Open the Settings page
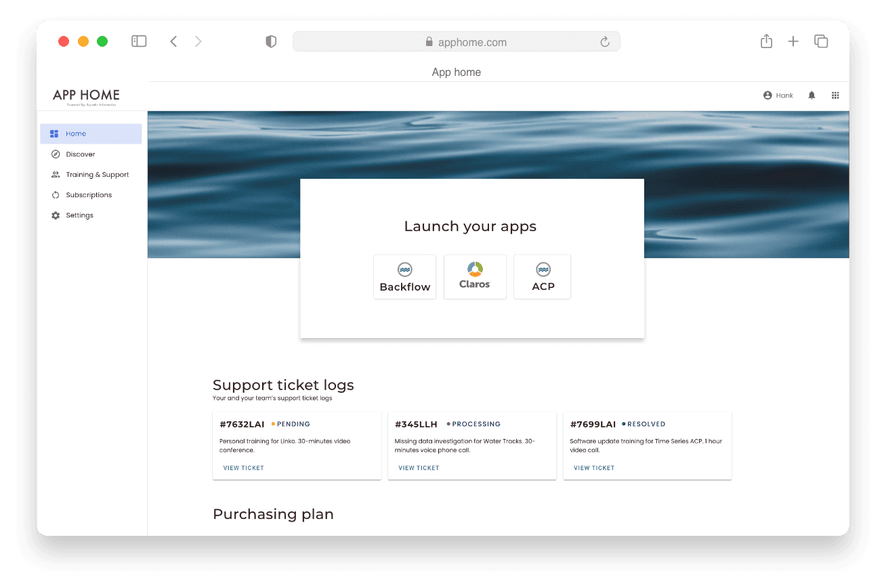 pos(79,215)
